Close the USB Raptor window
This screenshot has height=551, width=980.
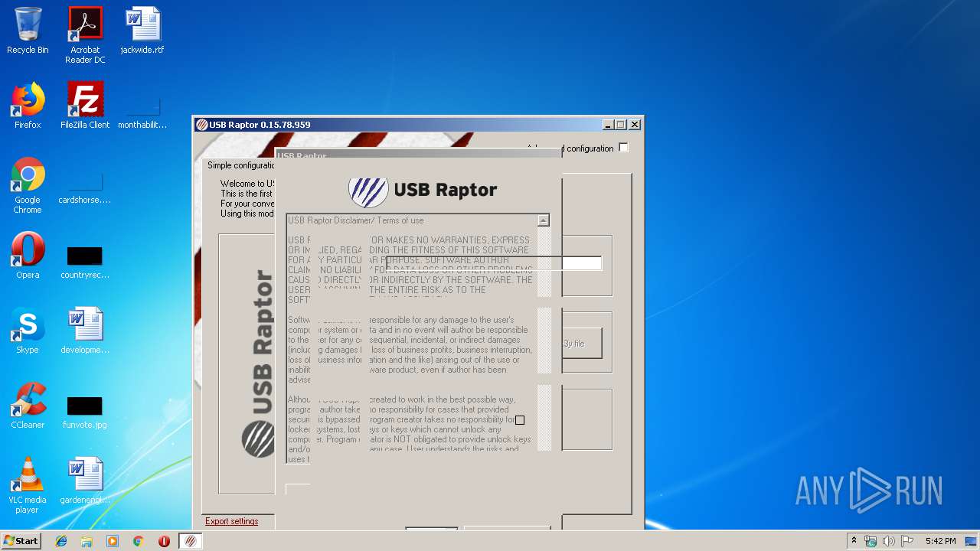tap(634, 125)
